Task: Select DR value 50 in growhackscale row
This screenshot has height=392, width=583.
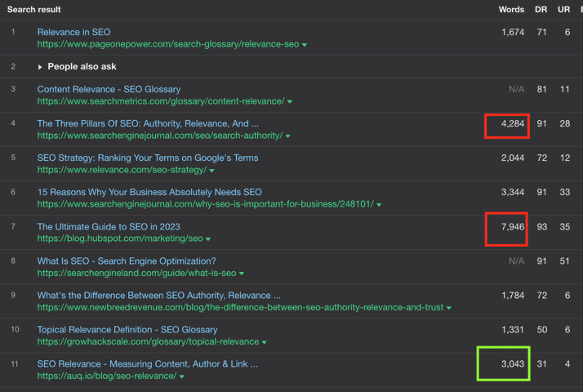Action: point(541,329)
